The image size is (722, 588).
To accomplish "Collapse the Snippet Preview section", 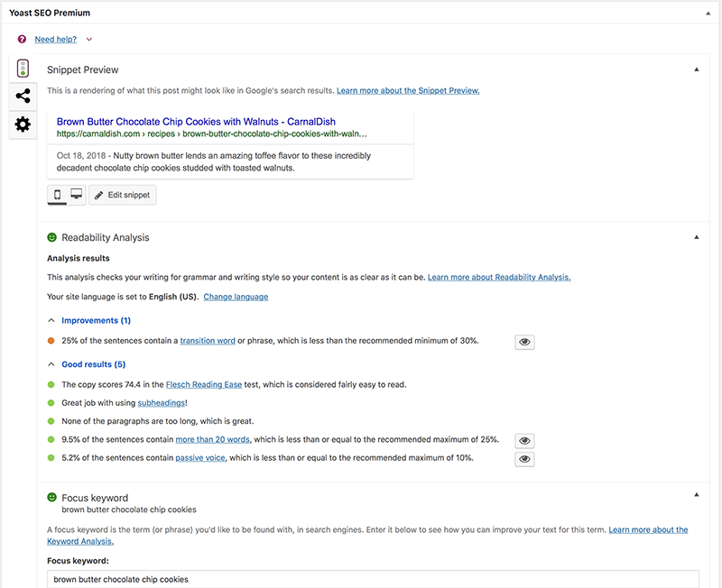I will click(x=697, y=69).
